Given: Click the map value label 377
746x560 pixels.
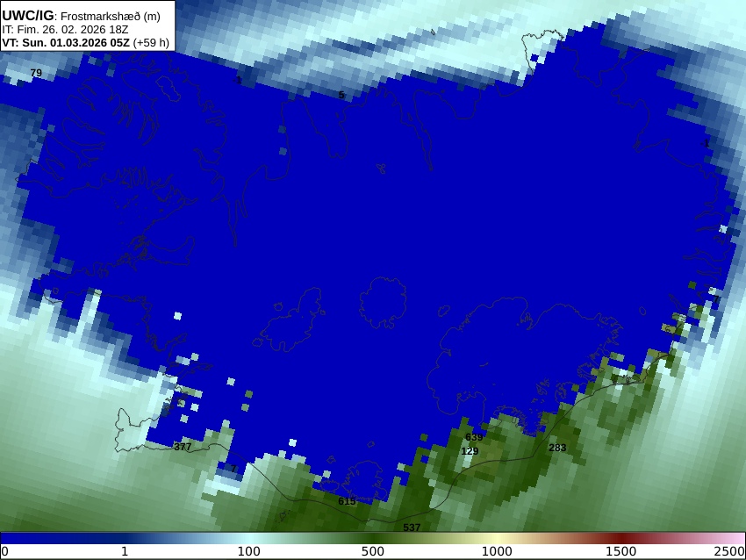Looking at the screenshot, I should [x=183, y=446].
